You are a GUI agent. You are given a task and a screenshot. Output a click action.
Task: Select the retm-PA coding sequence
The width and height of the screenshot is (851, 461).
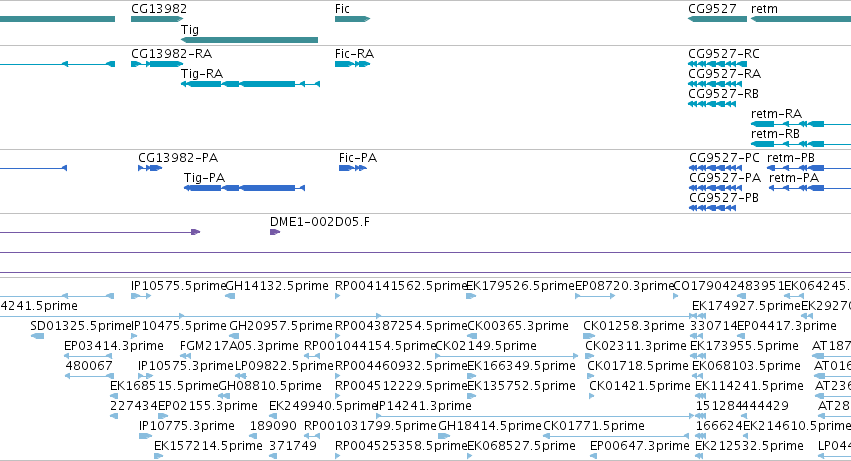tap(810, 188)
